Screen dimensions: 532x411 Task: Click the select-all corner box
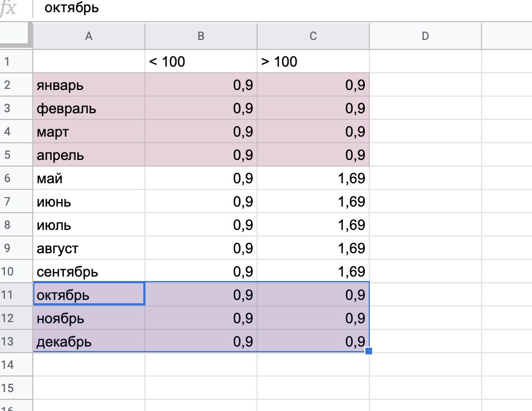coord(16,36)
